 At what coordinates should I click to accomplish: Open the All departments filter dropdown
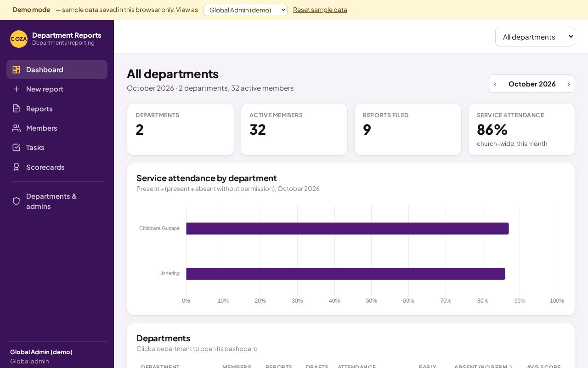(x=535, y=37)
